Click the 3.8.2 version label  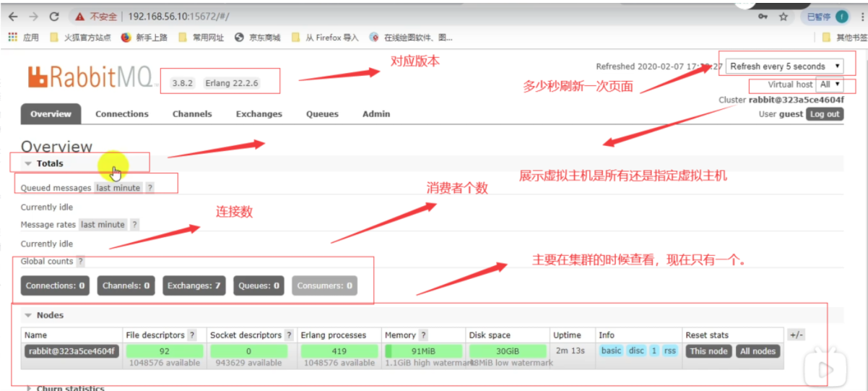click(x=183, y=83)
